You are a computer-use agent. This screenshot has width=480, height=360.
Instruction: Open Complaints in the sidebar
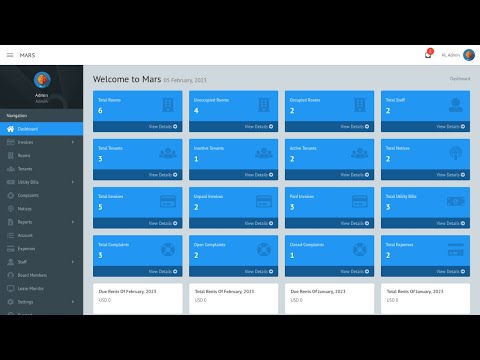click(x=41, y=195)
